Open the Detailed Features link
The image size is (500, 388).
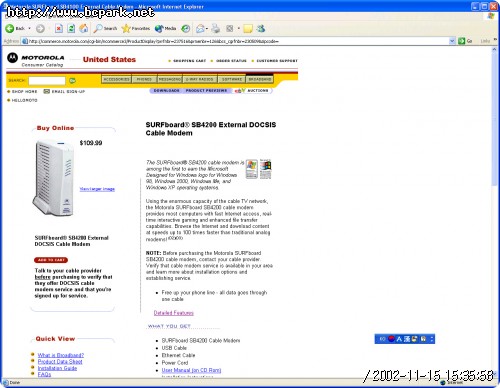(x=173, y=313)
